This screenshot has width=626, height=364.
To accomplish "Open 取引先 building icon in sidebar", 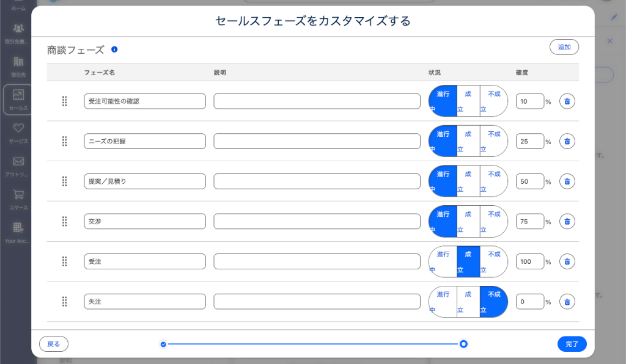I will pos(18,66).
